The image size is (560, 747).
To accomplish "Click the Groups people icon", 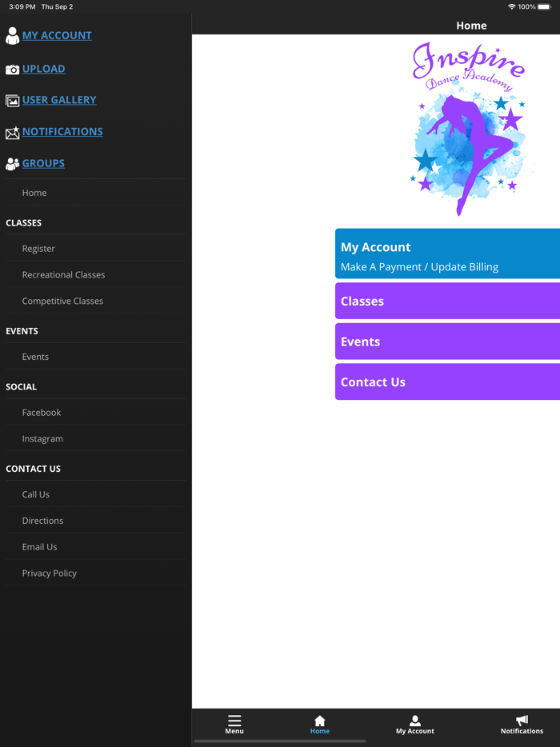I will point(12,164).
